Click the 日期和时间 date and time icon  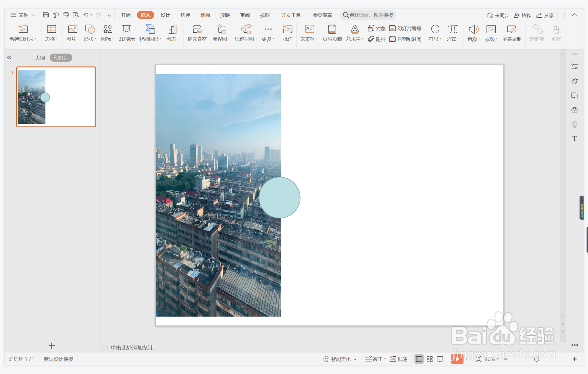(x=405, y=39)
